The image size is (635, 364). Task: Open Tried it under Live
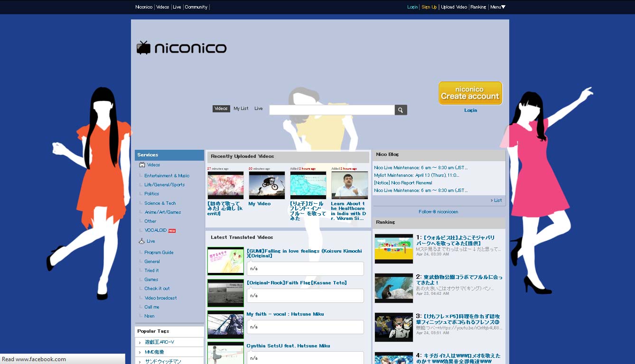tap(152, 271)
